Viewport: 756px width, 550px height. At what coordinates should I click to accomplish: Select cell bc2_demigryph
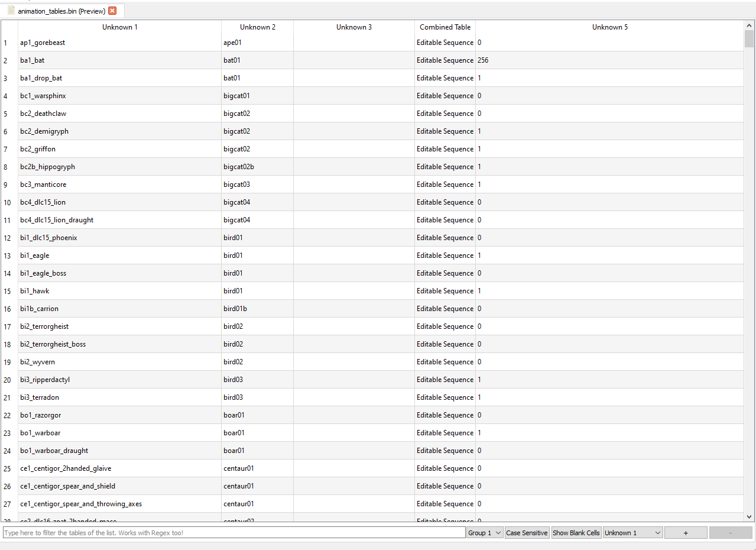(120, 131)
